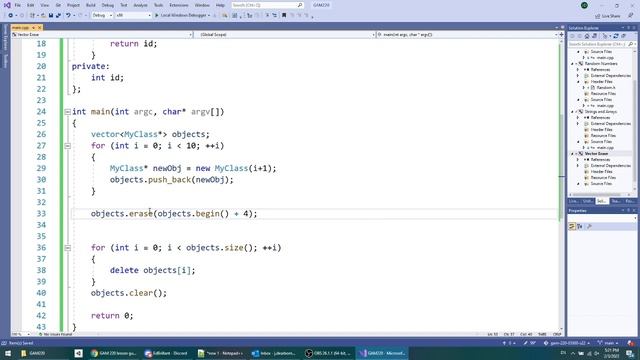The width and height of the screenshot is (640, 360).
Task: Click the Undo icon in toolbar
Action: (x=68, y=16)
